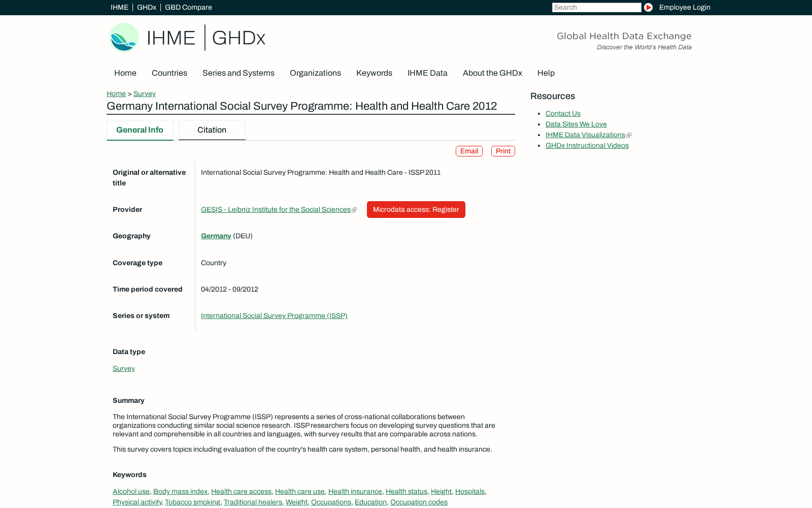
Task: Open GHDx Instructional Videos link
Action: click(x=587, y=145)
